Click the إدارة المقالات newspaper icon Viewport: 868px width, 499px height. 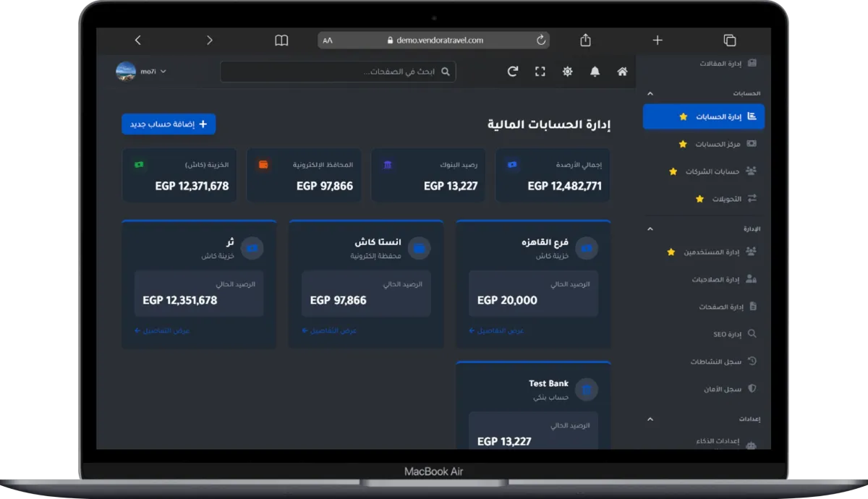tap(752, 63)
